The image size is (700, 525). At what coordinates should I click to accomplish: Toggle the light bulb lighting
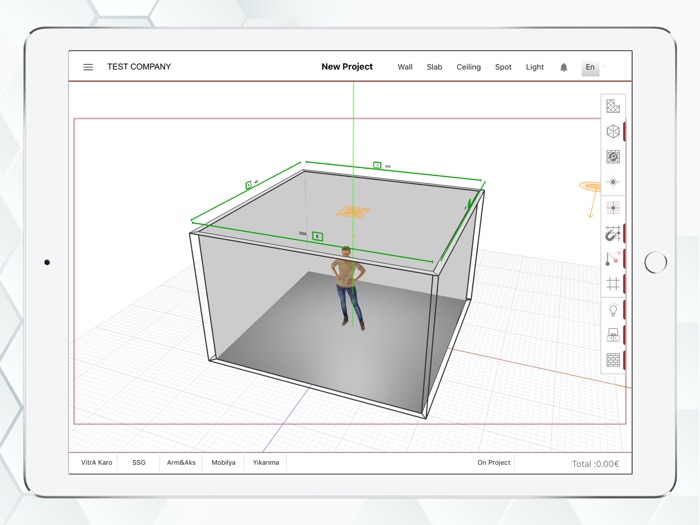coord(613,309)
